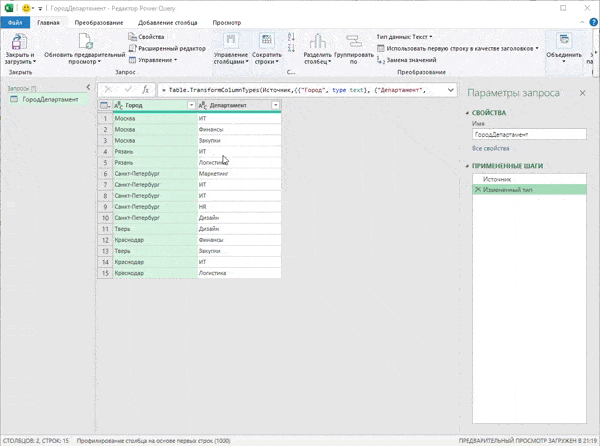Select the Измененный тип applied step

529,189
